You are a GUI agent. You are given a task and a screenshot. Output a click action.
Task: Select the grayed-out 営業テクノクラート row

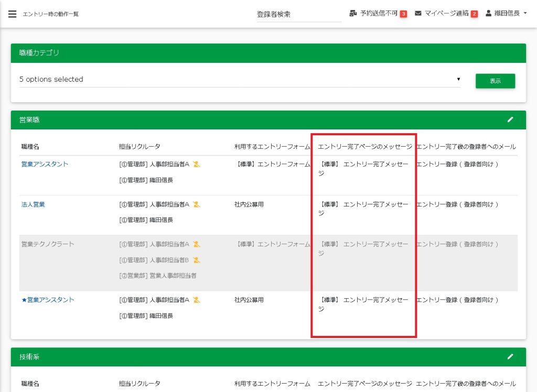click(x=48, y=244)
